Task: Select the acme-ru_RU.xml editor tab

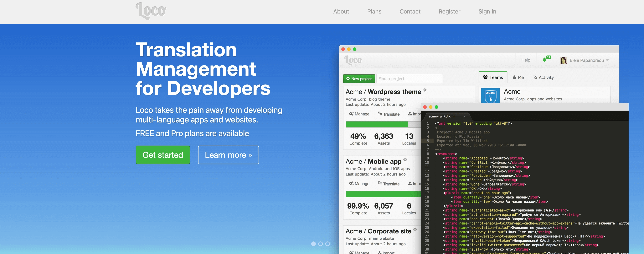Action: tap(441, 116)
